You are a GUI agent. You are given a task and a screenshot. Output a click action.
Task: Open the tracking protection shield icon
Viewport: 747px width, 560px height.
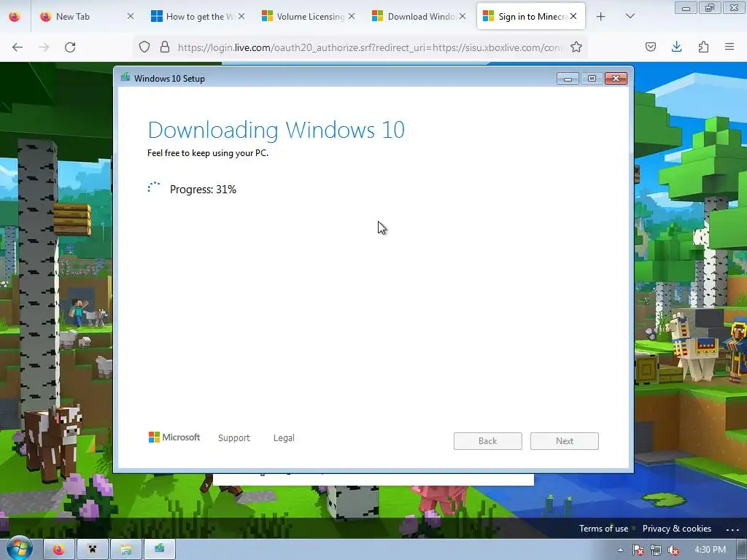144,47
